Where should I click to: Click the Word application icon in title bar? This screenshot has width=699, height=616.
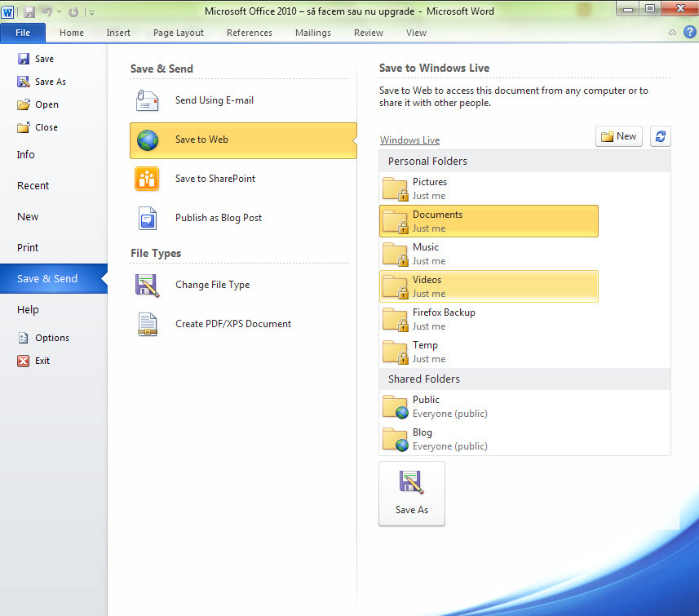7,12
